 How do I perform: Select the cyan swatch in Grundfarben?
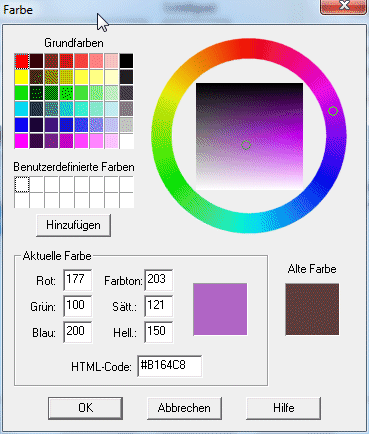pos(22,109)
